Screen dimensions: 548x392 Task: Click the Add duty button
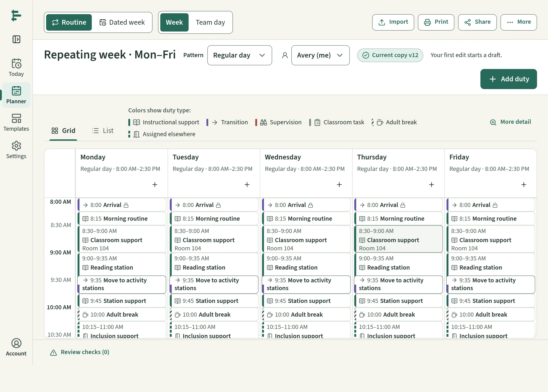click(x=508, y=79)
